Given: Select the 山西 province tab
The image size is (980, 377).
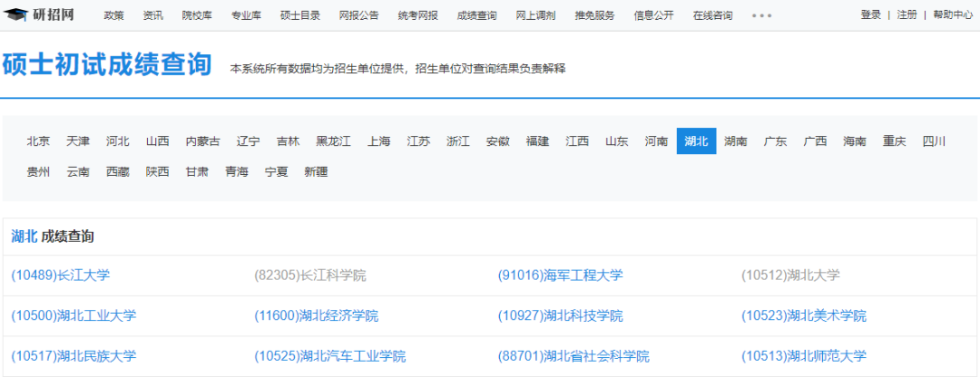Looking at the screenshot, I should point(158,141).
